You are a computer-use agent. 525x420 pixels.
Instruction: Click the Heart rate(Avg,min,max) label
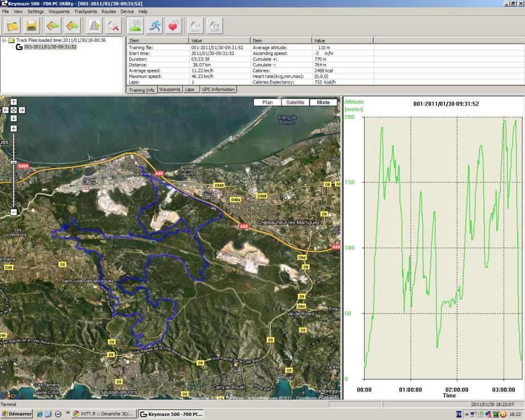pos(278,76)
